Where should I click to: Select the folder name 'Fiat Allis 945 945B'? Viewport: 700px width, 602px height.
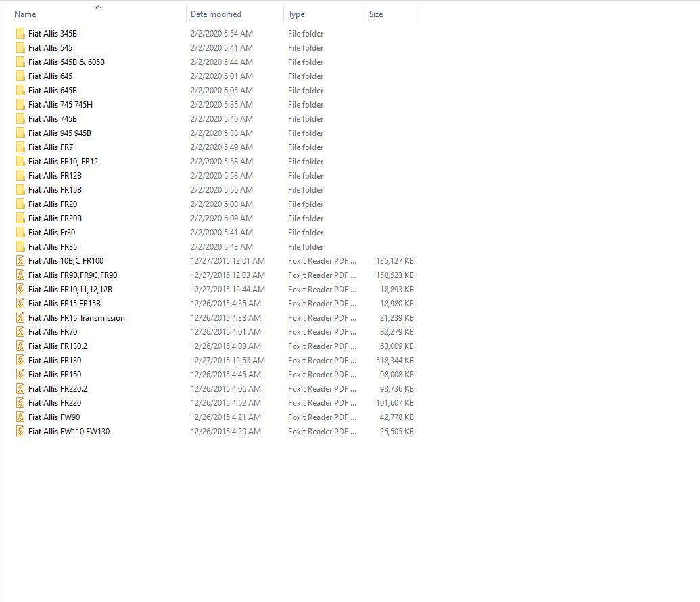(60, 133)
